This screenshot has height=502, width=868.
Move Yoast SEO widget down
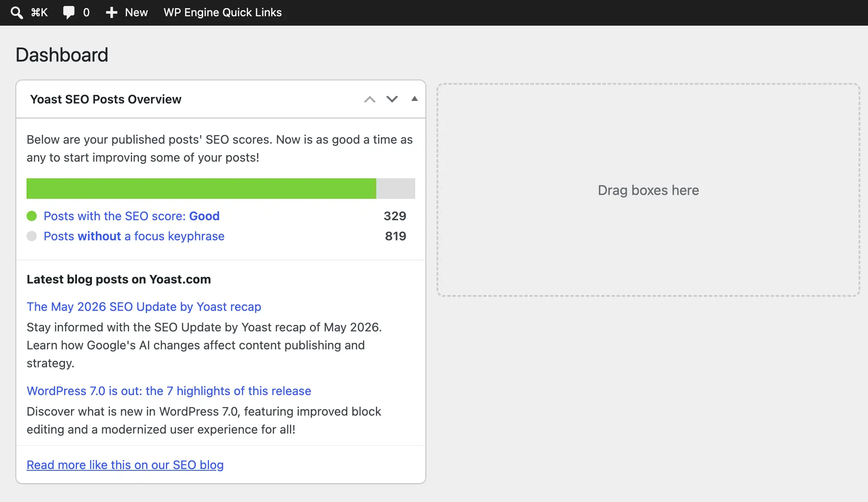(x=392, y=99)
